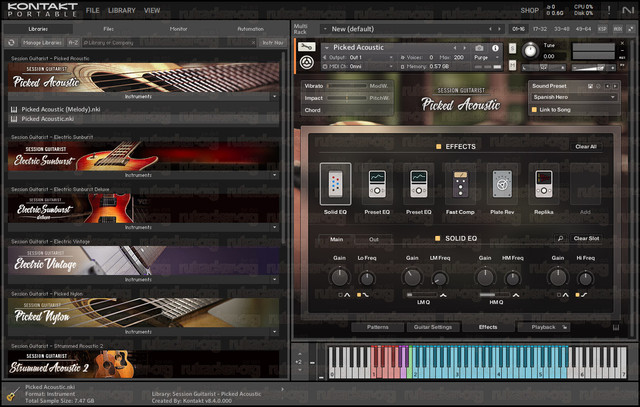Open the LIBRARY menu
The width and height of the screenshot is (640, 407).
coord(122,10)
